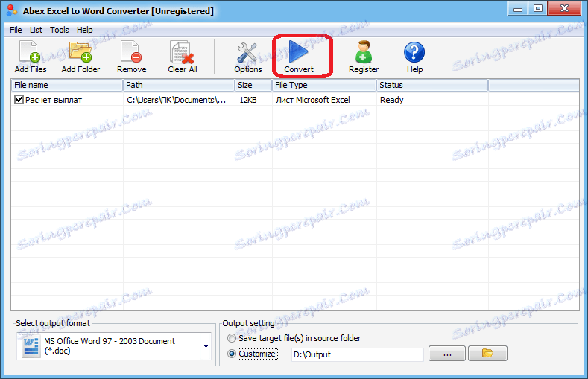The width and height of the screenshot is (588, 379).
Task: Sort by Status column header
Action: coord(432,85)
